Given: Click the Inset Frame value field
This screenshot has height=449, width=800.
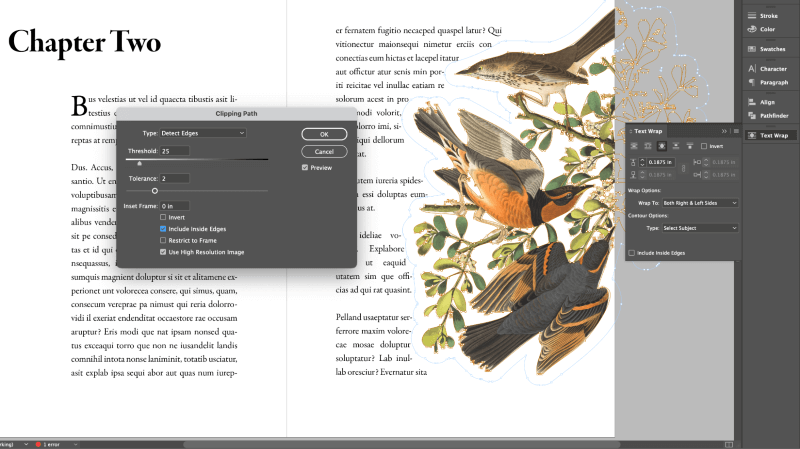Looking at the screenshot, I should pos(174,206).
